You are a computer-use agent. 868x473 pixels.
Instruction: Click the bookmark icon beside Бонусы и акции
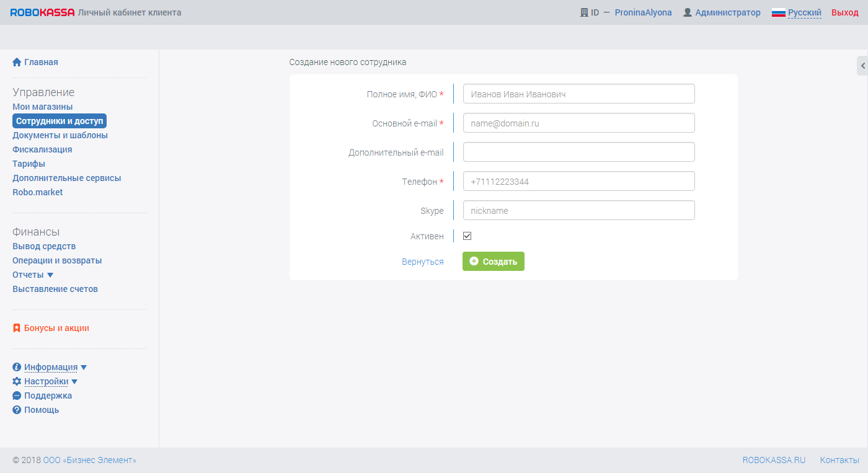(17, 328)
